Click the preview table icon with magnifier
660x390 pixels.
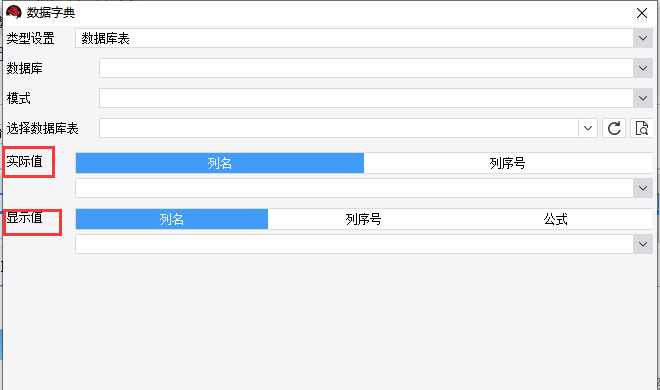point(641,128)
